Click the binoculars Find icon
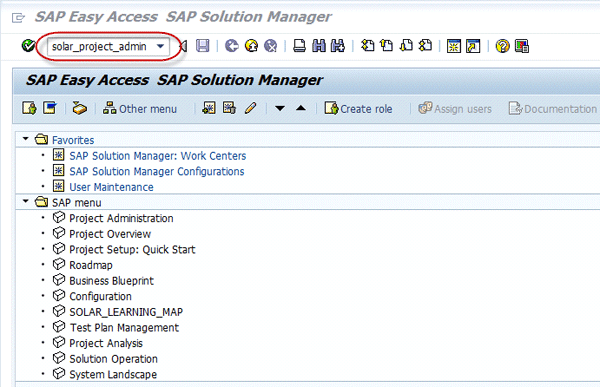 click(318, 46)
